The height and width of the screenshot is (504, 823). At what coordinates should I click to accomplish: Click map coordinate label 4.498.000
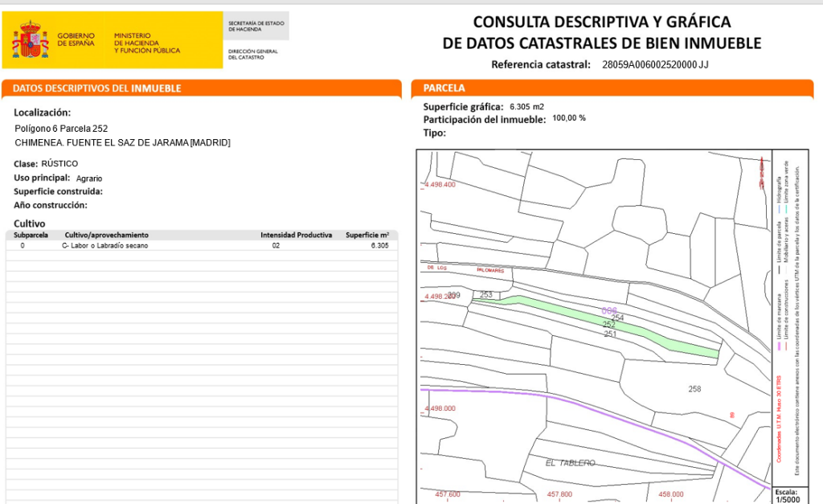coord(440,408)
